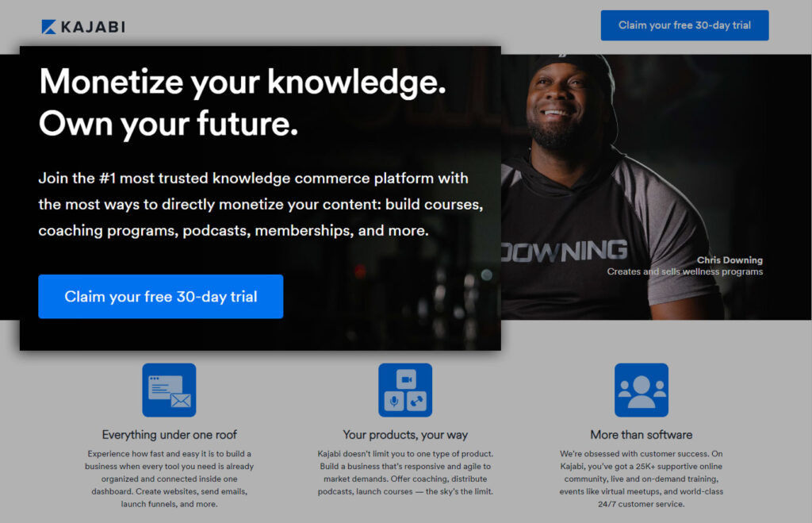
Task: Click the Everything under one roof heading
Action: pyautogui.click(x=170, y=435)
